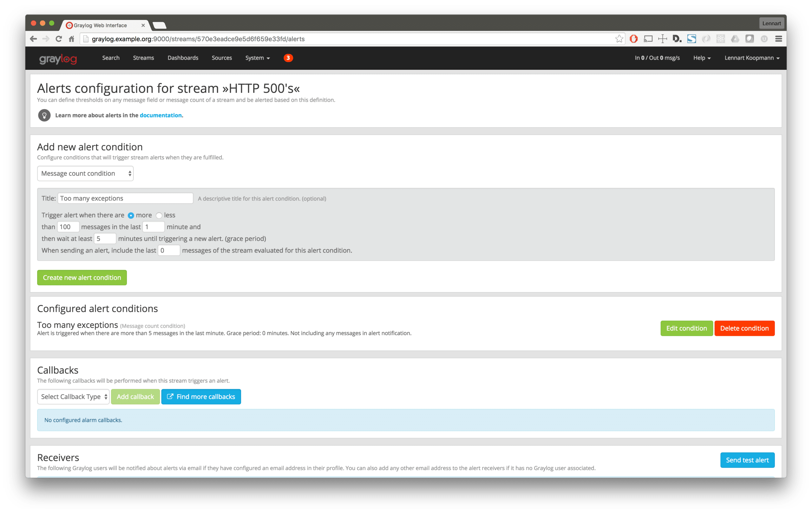Expand the Lennart Koopmann user menu
The image size is (812, 514).
(752, 58)
